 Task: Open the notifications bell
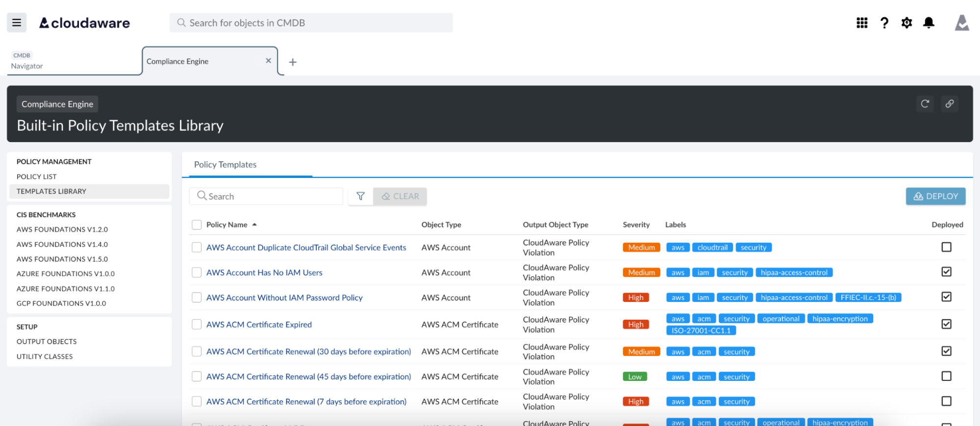tap(929, 23)
